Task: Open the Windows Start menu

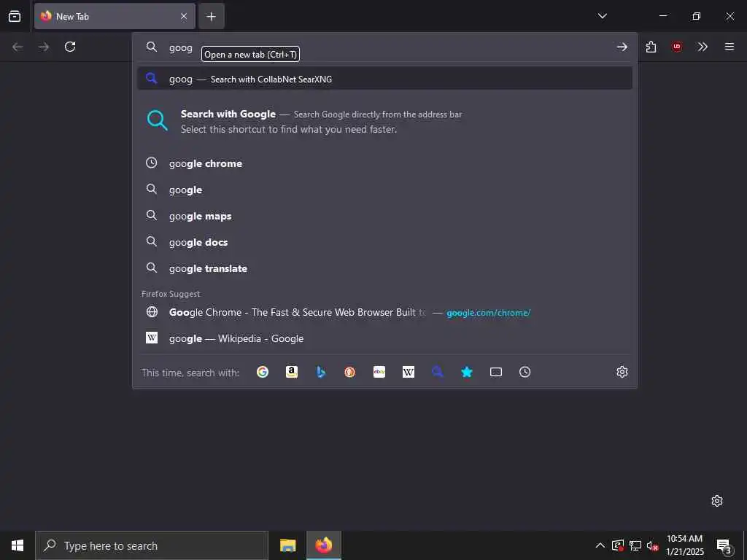Action: pos(18,545)
